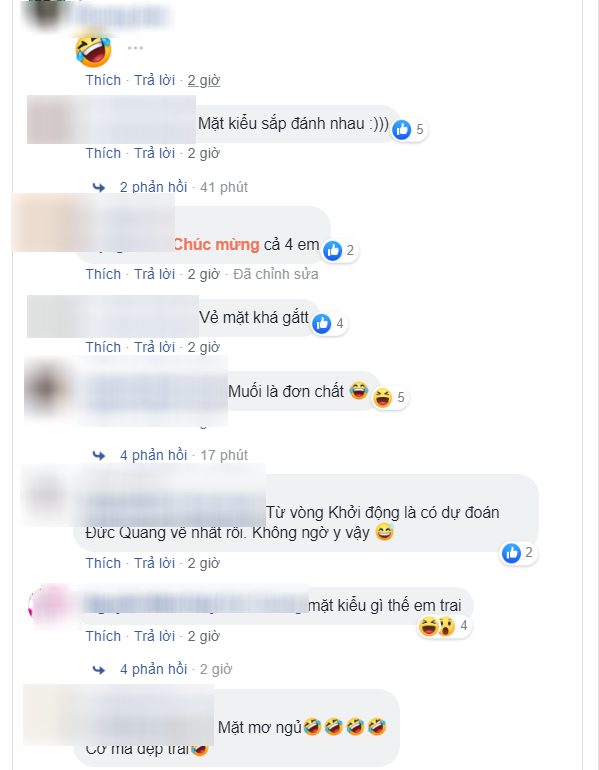Reply to 'Chúc mừng cả 4 em' comment
Image resolution: width=599 pixels, height=770 pixels.
coord(155,274)
